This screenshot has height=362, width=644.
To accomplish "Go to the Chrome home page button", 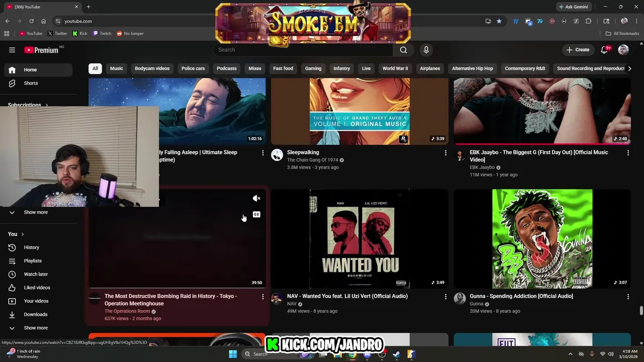I will pos(43,21).
